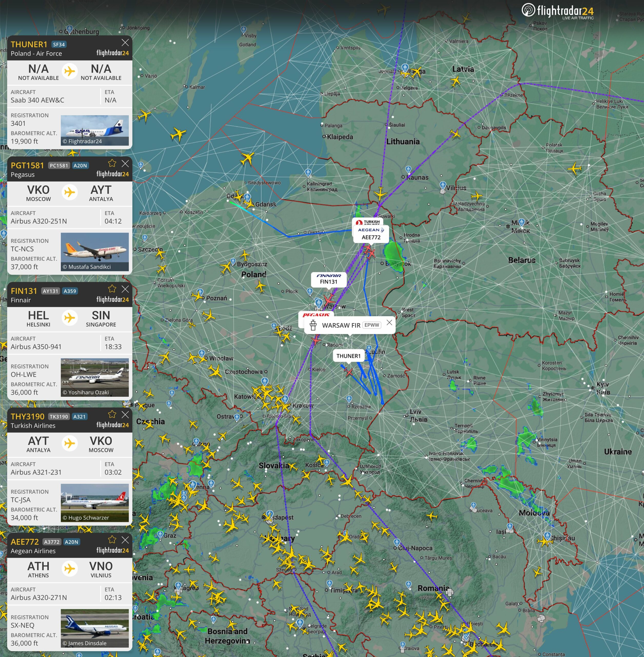The image size is (644, 657).
Task: Click the PC1581 flight number badge
Action: (x=59, y=166)
